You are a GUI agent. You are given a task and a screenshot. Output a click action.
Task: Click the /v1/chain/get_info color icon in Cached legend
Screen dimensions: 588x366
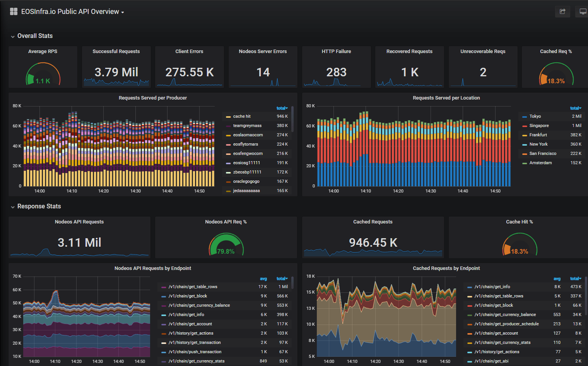pos(470,287)
